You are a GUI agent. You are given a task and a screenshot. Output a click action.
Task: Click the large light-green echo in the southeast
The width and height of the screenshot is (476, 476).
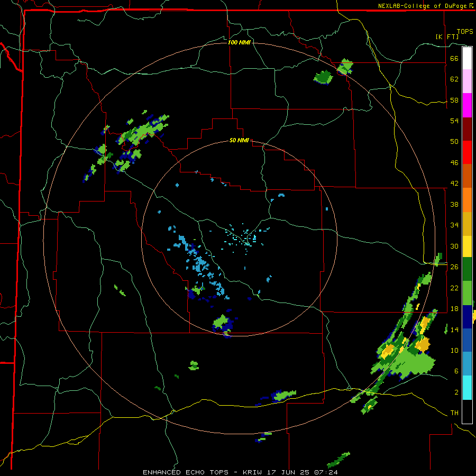[x=413, y=363]
